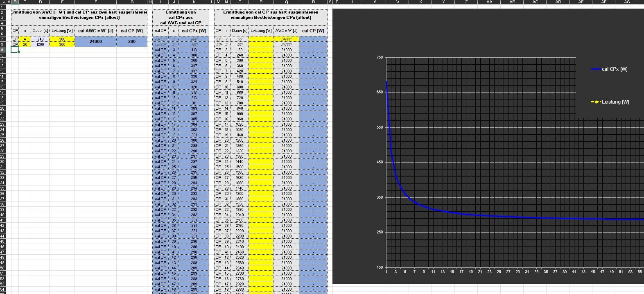Select column header K
644x294 pixels.
(194, 2)
